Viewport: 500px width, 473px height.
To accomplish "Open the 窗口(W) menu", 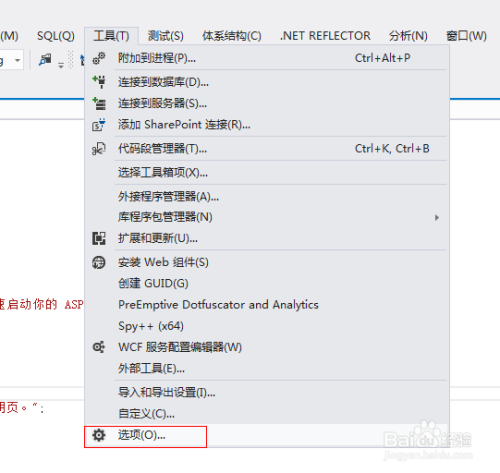I will click(x=466, y=36).
